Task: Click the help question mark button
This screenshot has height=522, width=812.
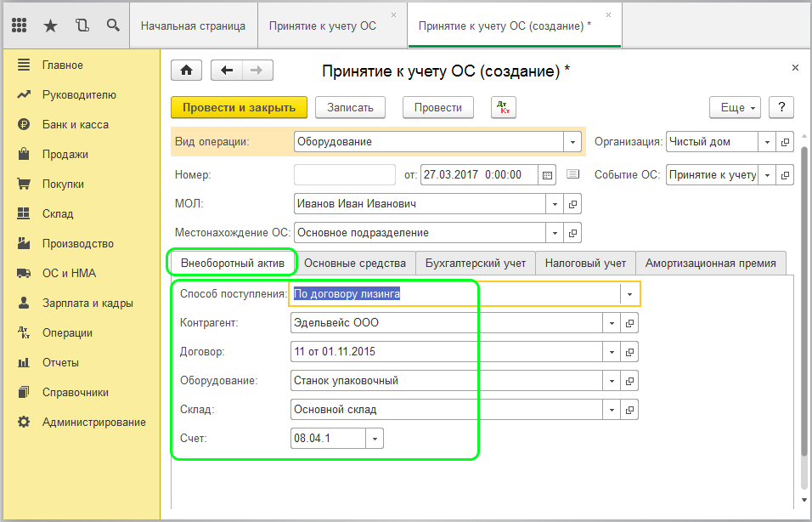Action: tap(781, 107)
